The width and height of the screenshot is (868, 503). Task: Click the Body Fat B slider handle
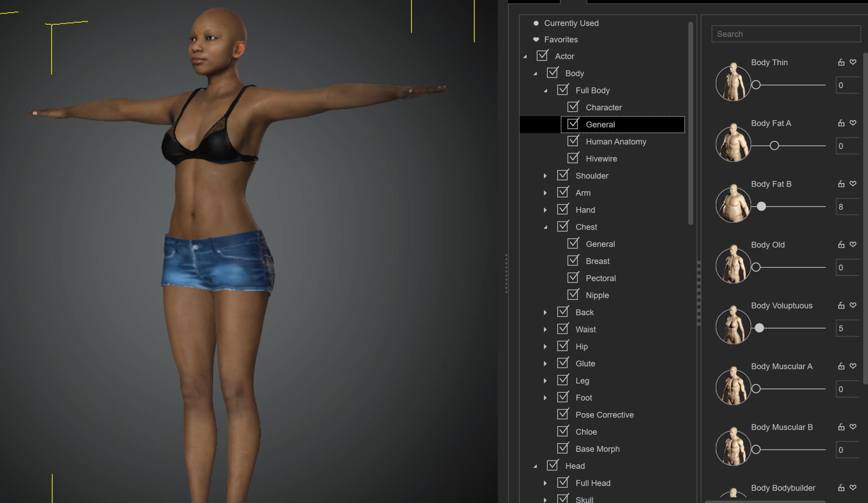point(761,207)
